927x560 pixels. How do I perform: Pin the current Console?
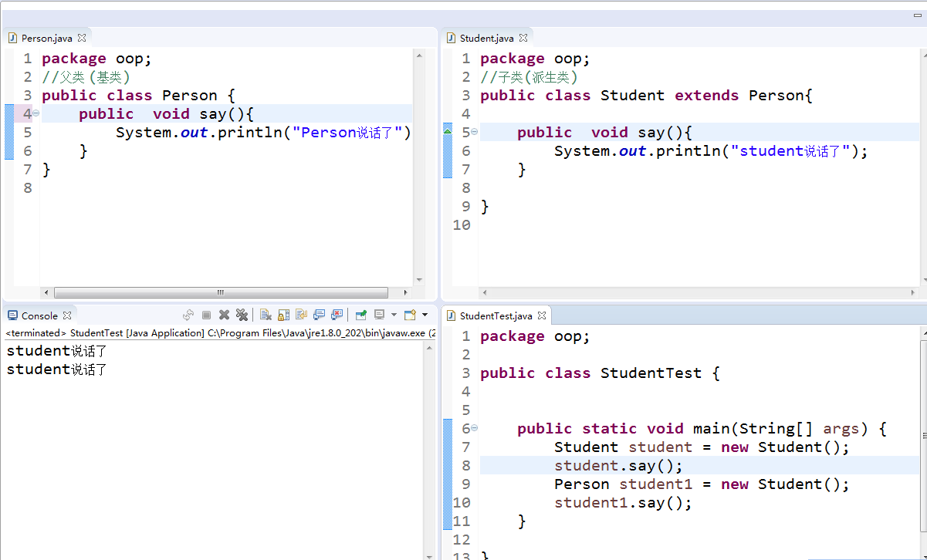[x=360, y=315]
